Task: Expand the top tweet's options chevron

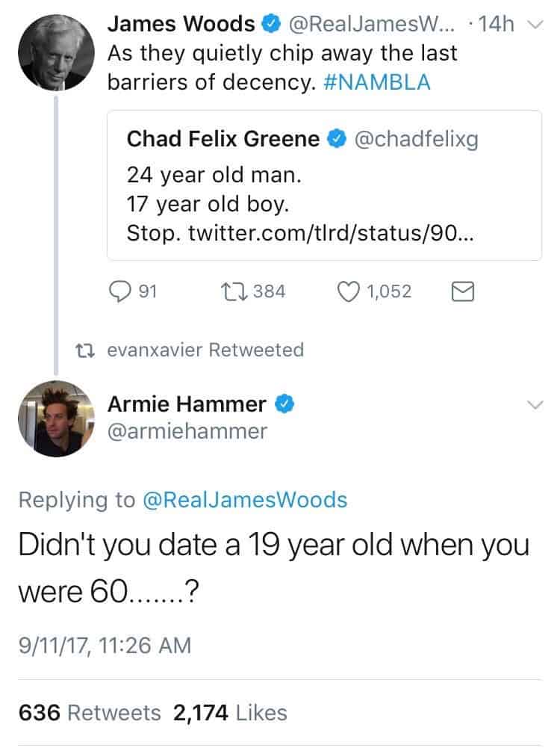Action: tap(535, 25)
